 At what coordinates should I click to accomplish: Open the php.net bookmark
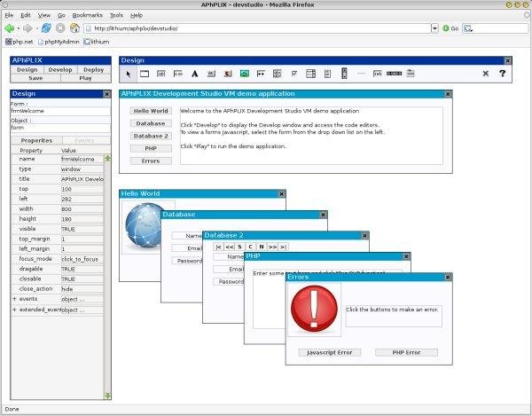point(20,42)
